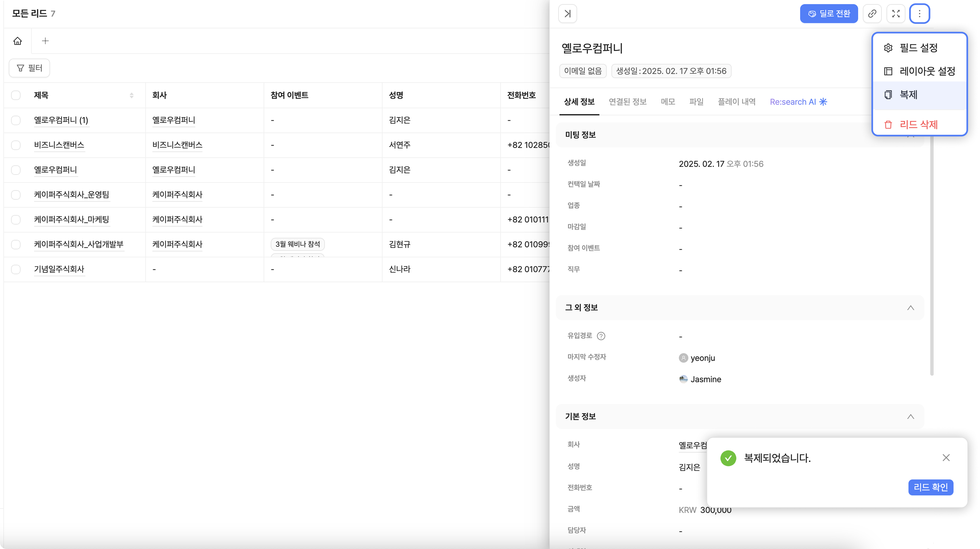Open the three-dot more options menu

click(x=919, y=14)
